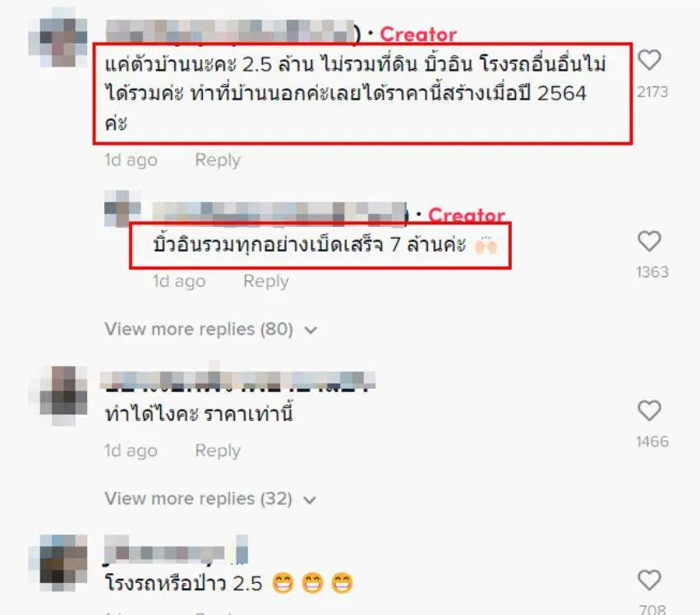Image resolution: width=700 pixels, height=615 pixels.
Task: Reply to the 7 ล้านค่ะ comment
Action: (x=266, y=281)
